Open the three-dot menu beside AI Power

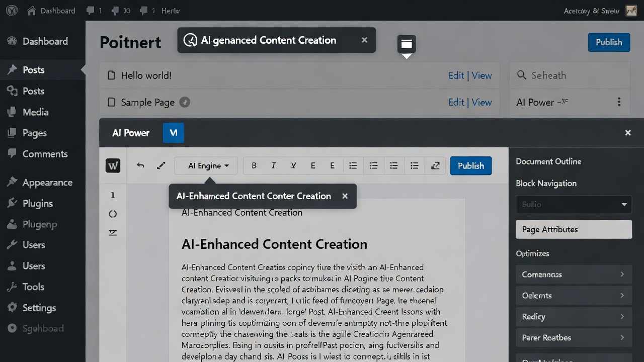(619, 102)
